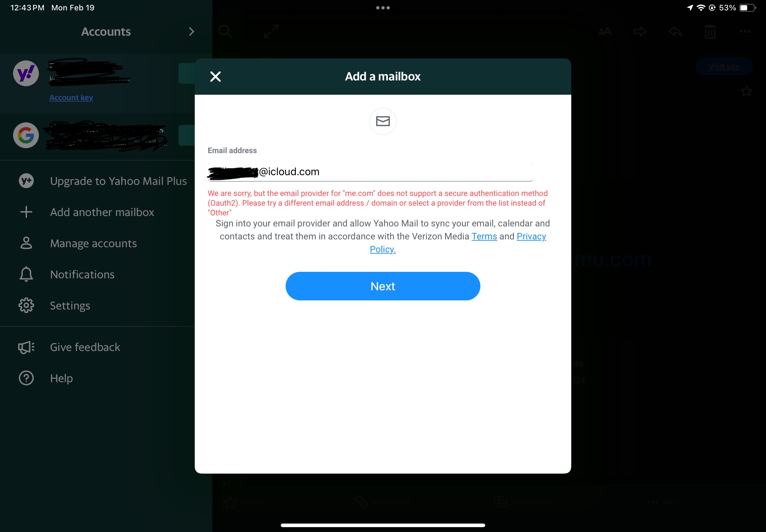Image resolution: width=766 pixels, height=532 pixels.
Task: Click X to close Add a mailbox
Action: [216, 76]
